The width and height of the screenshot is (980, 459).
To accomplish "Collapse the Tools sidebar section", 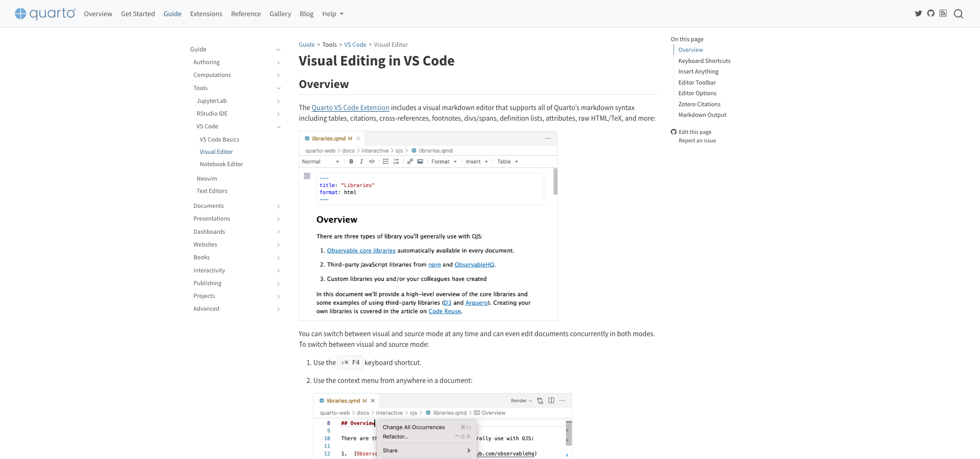I will click(278, 88).
